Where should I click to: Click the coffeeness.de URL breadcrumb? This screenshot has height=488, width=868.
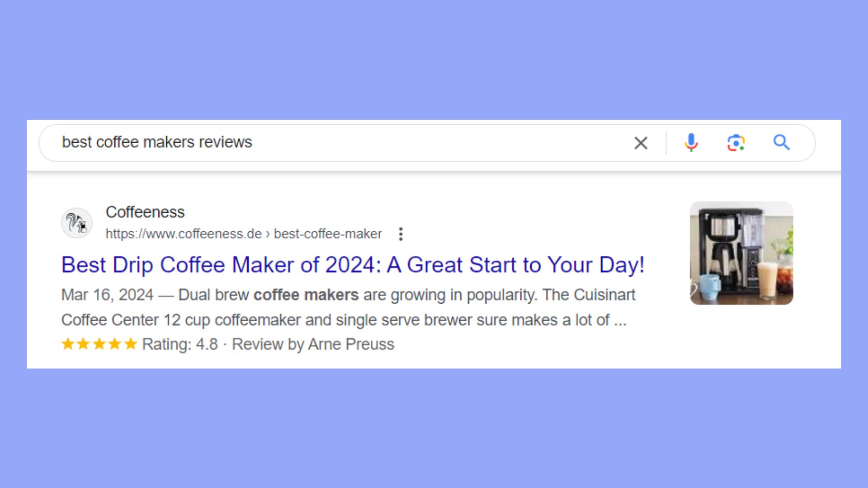click(x=183, y=234)
